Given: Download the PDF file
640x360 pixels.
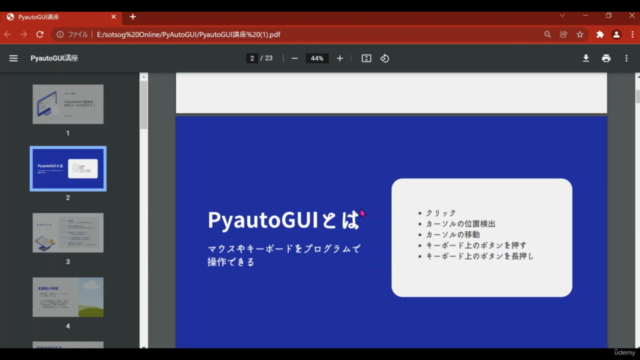Looking at the screenshot, I should click(x=586, y=58).
